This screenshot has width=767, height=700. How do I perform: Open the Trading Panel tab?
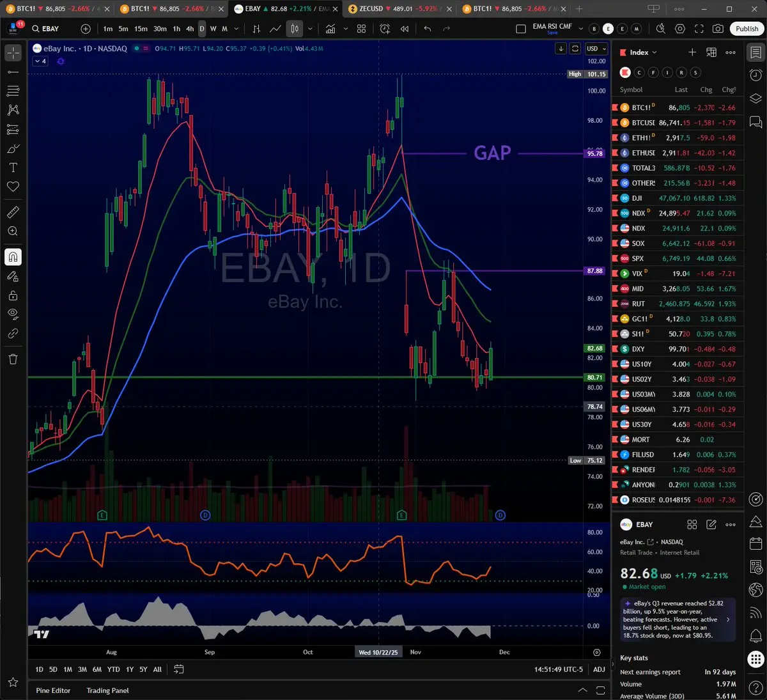pos(107,690)
